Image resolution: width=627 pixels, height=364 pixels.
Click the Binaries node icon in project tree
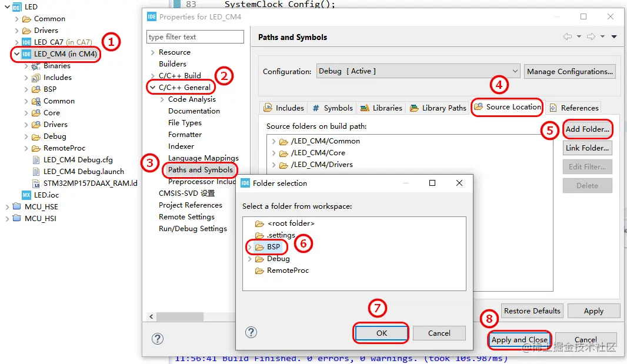(x=36, y=66)
